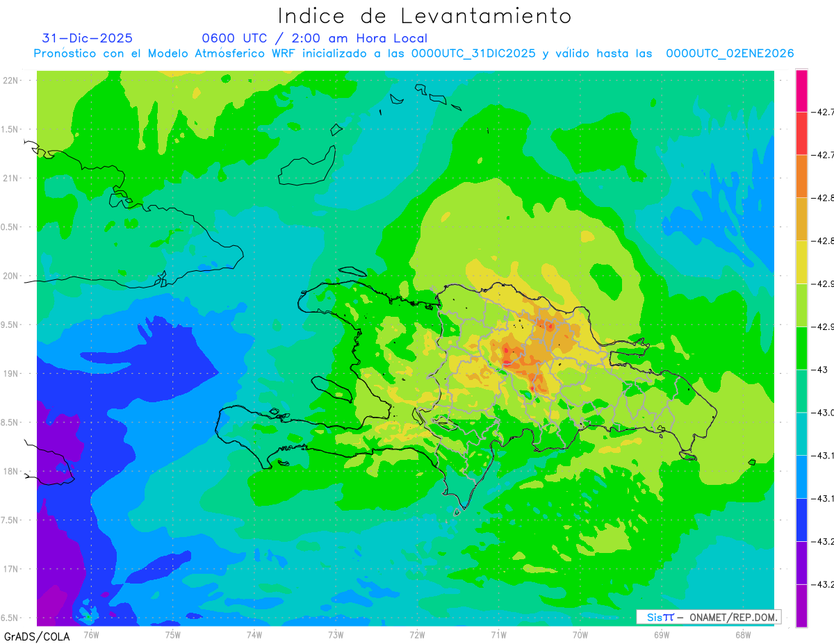The height and width of the screenshot is (644, 834).
Task: Click the '69W' longitude label
Action: pyautogui.click(x=662, y=634)
